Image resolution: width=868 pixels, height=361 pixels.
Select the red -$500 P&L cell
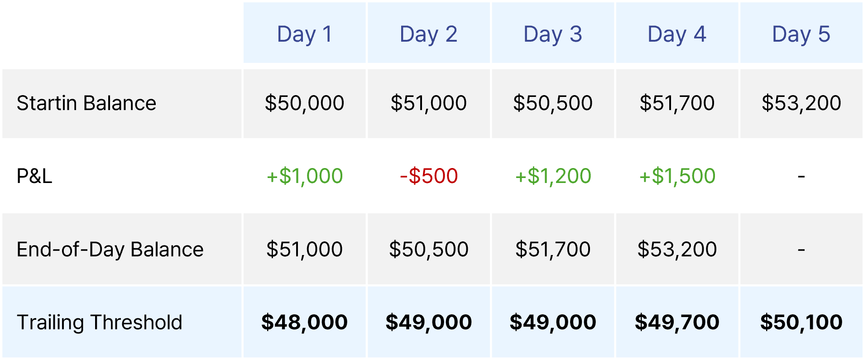428,176
